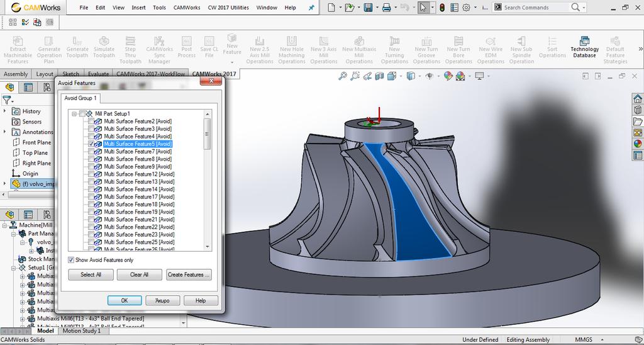Check Multi Surface Feature7 [Avoid]
Image resolution: width=644 pixels, height=345 pixels.
click(x=91, y=151)
